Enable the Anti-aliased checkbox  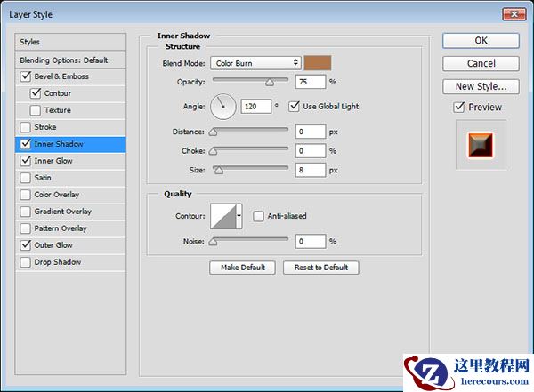pos(258,216)
